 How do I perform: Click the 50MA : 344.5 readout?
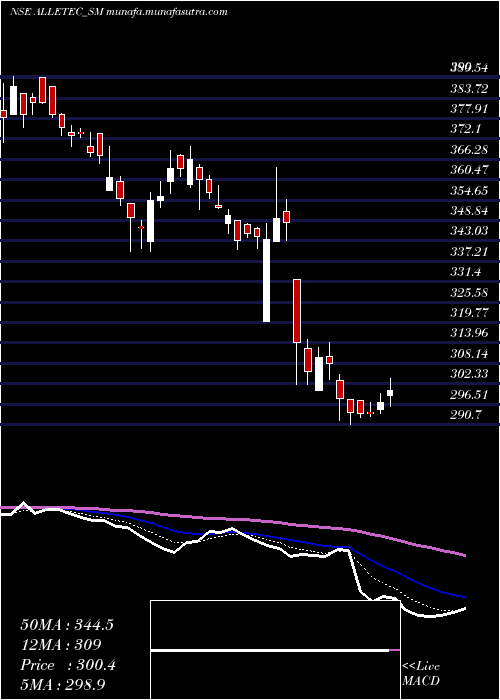pyautogui.click(x=67, y=625)
